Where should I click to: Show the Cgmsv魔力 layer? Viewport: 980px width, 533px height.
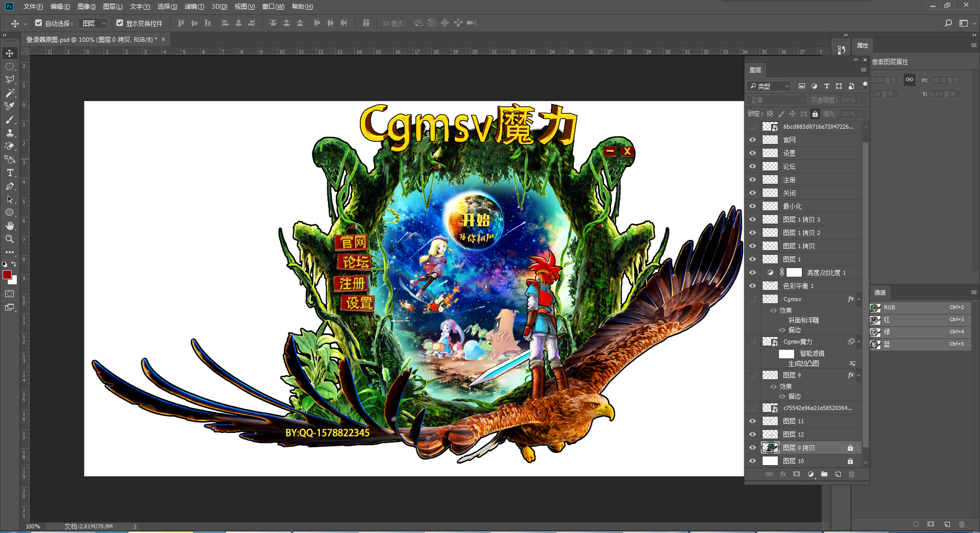(753, 342)
